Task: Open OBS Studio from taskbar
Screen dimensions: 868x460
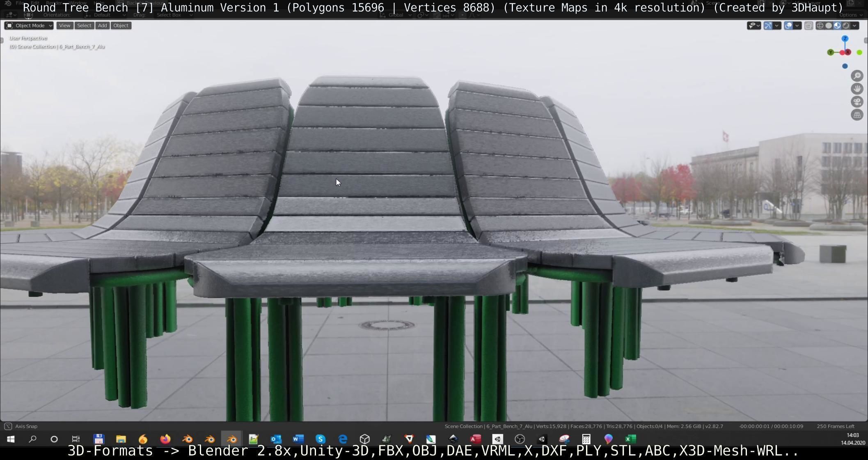Action: [520, 439]
